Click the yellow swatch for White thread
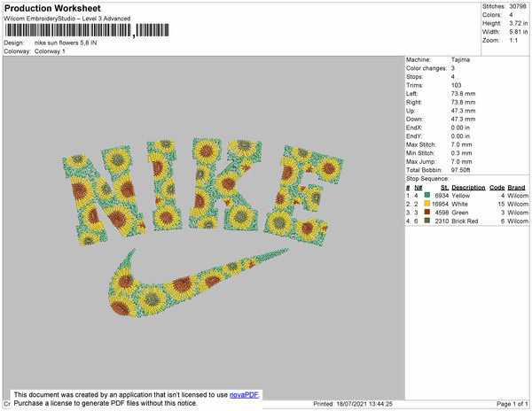 click(427, 204)
